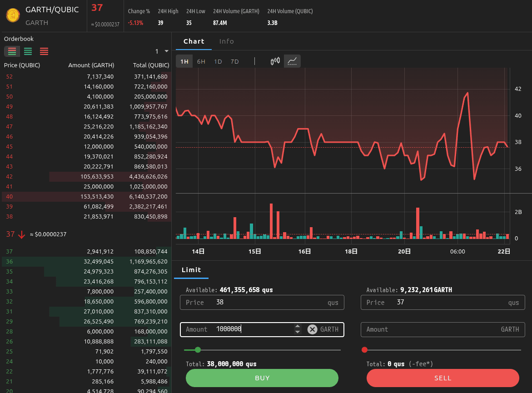This screenshot has height=393, width=532.
Task: Select the 7D chart interval
Action: (x=234, y=61)
